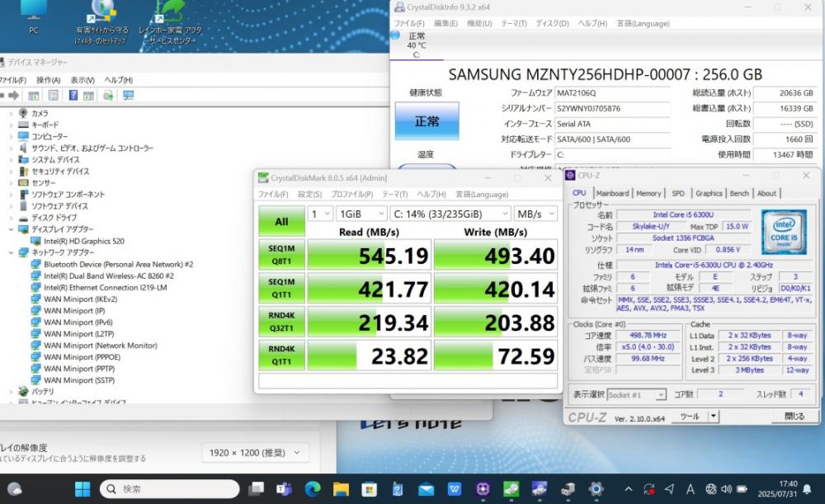Open the 1GiB test size dropdown
Viewport: 825px width, 504px height.
click(361, 214)
